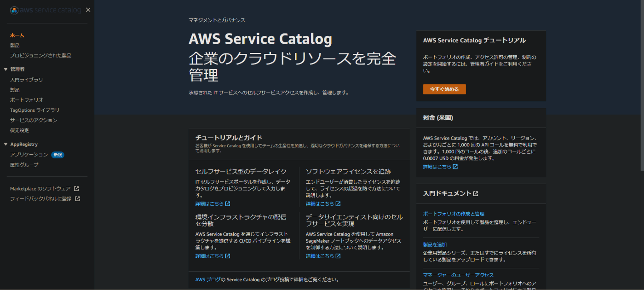
Task: Collapse the 管理者 section
Action: tap(6, 70)
